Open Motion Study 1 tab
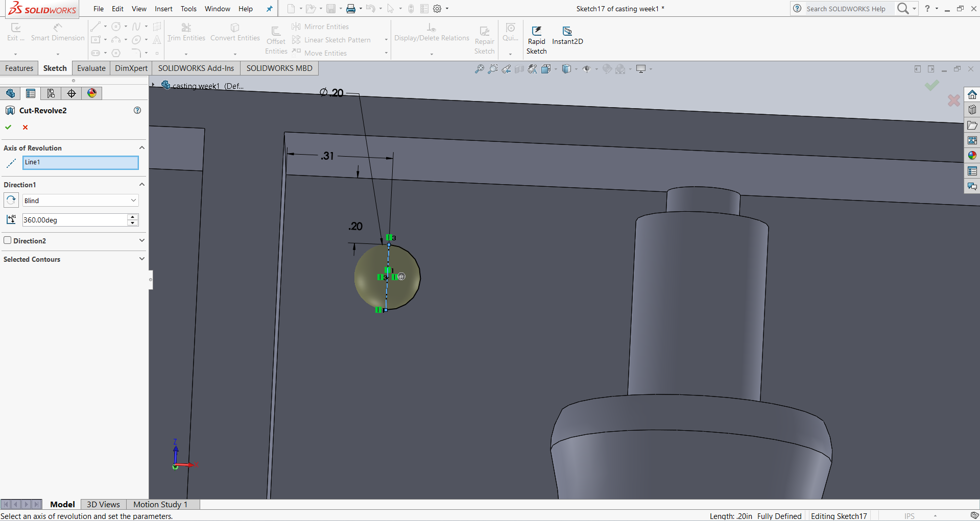Viewport: 980px width, 521px height. coord(160,504)
